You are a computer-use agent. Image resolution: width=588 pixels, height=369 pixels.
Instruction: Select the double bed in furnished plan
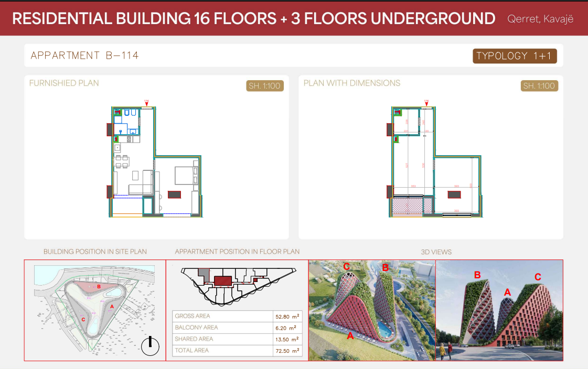184,175
